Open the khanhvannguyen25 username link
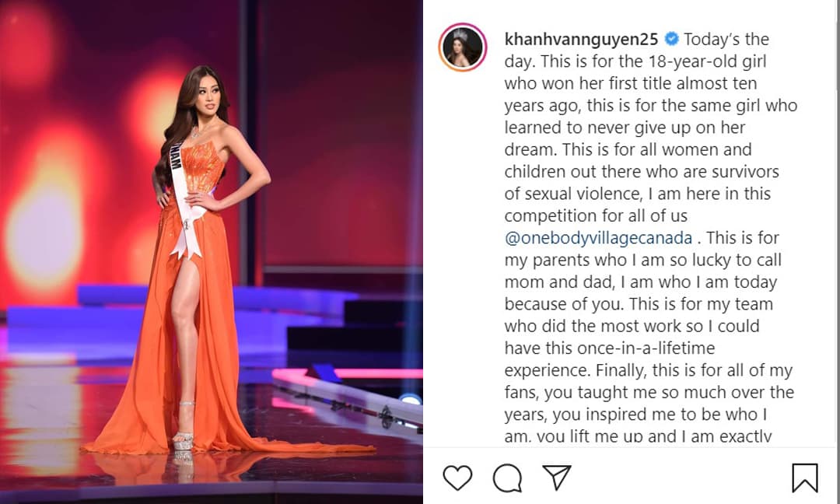 pyautogui.click(x=581, y=39)
